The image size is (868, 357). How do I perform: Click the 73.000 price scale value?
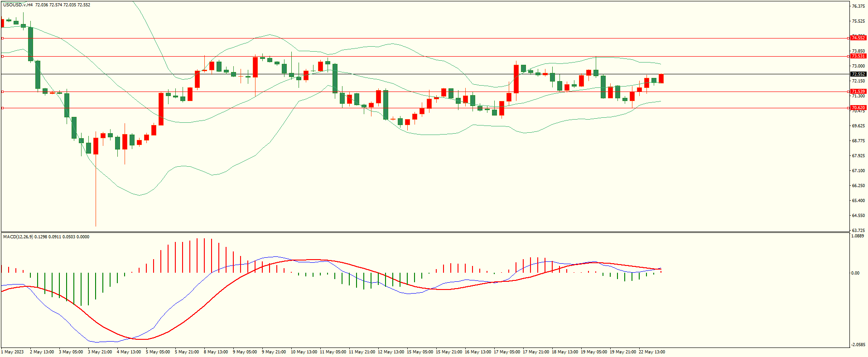[x=858, y=66]
